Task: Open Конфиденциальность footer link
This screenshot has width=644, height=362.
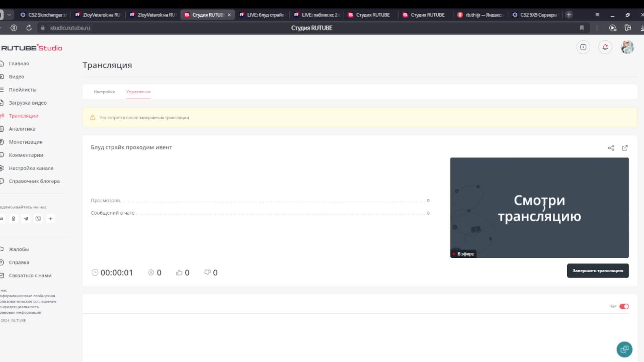Action: point(19,307)
